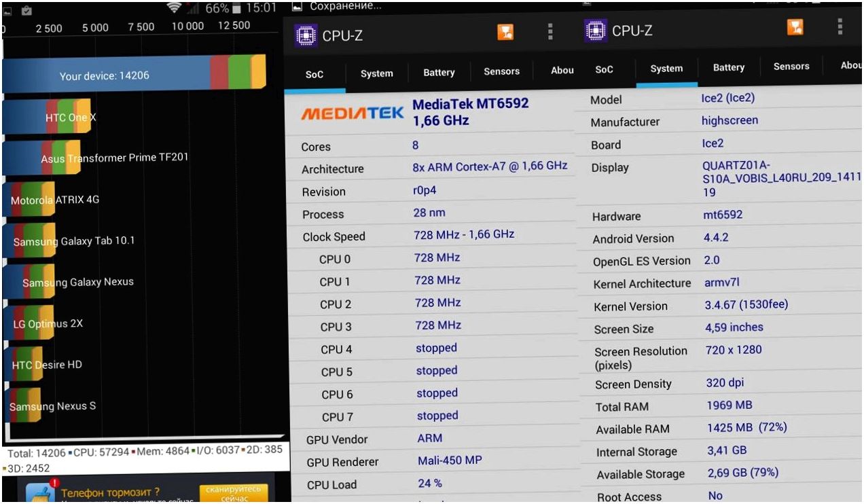Switch to SoC tab on System info screen

tap(604, 69)
